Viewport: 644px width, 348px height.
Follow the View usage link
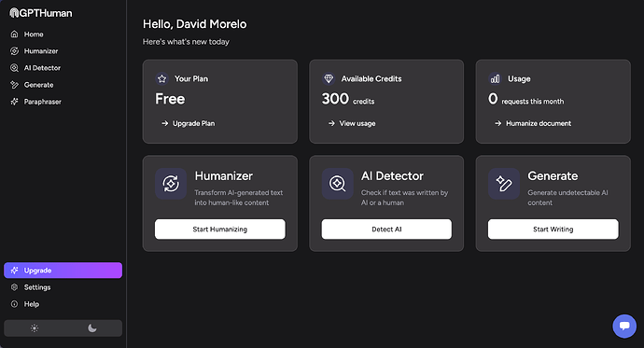[x=352, y=123]
